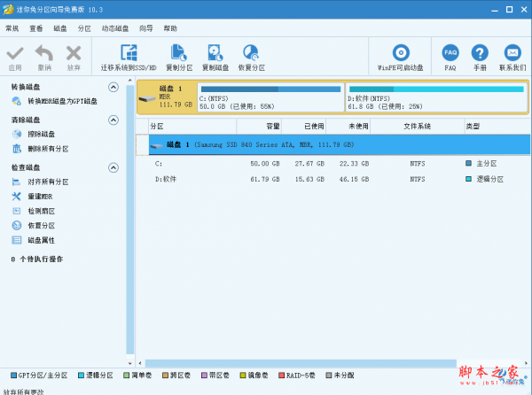Click the Undo (撤销) arrow icon
The width and height of the screenshot is (532, 395).
tap(44, 53)
